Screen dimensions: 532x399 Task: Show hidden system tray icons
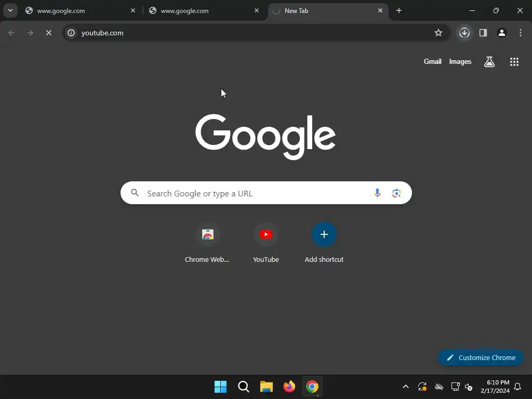coord(405,387)
